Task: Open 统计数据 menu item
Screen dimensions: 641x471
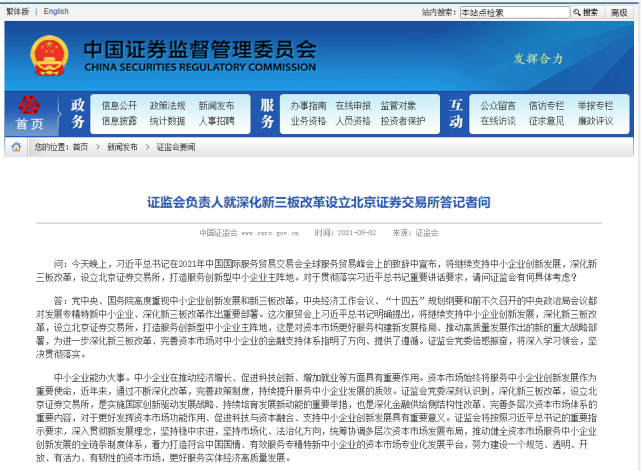Action: point(168,121)
